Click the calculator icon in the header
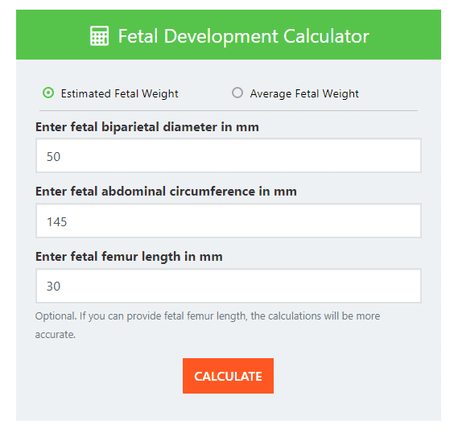 [x=99, y=36]
